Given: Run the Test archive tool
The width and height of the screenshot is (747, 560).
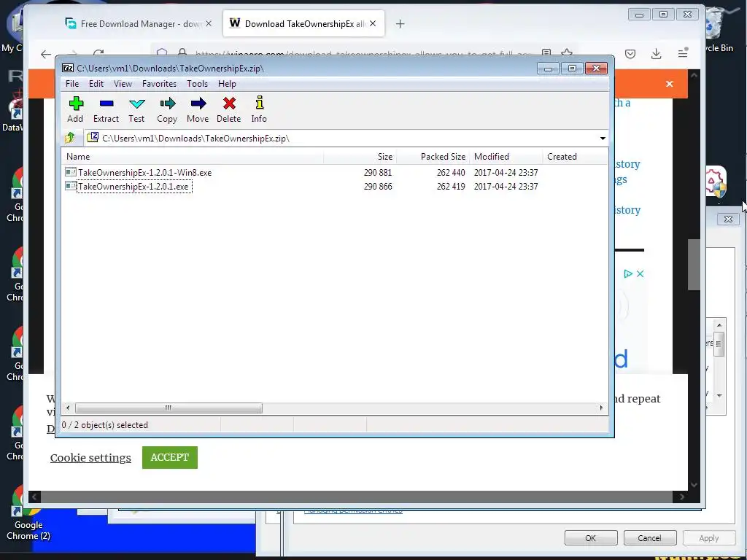Looking at the screenshot, I should (136, 109).
